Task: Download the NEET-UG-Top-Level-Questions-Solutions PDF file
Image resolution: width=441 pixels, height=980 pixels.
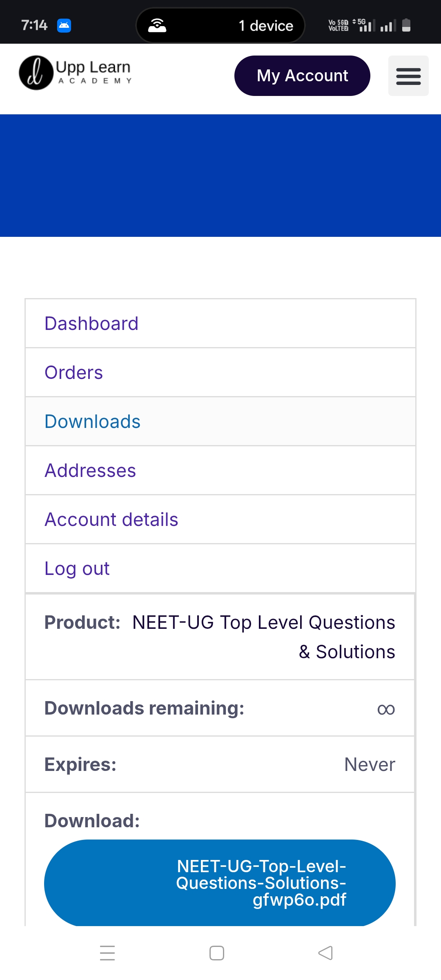Action: [220, 883]
